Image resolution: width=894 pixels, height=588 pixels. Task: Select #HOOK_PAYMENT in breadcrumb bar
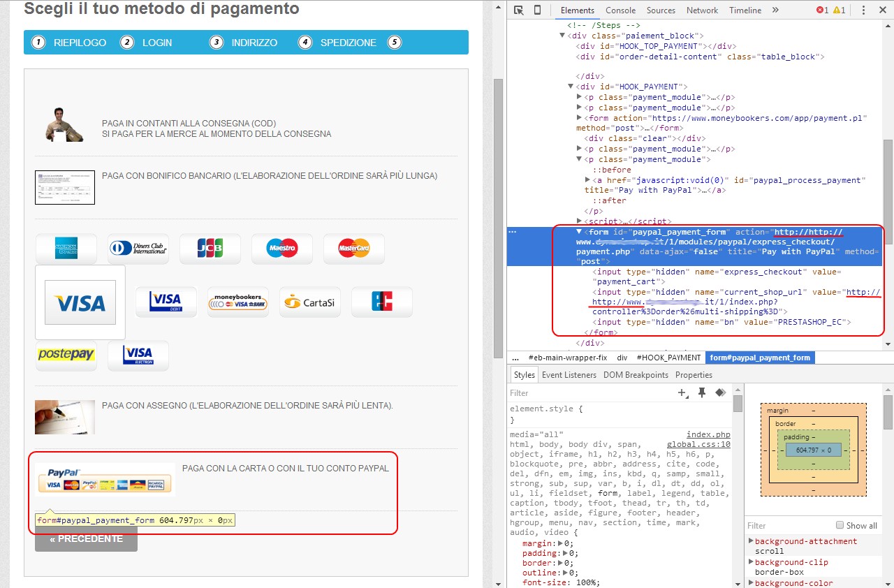point(668,358)
